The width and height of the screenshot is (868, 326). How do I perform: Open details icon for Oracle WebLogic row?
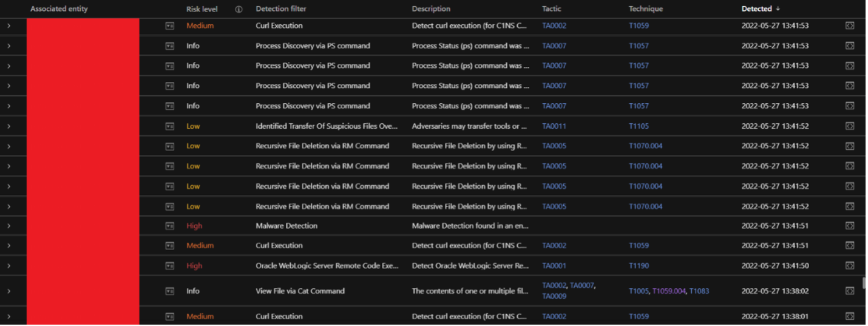pos(850,266)
